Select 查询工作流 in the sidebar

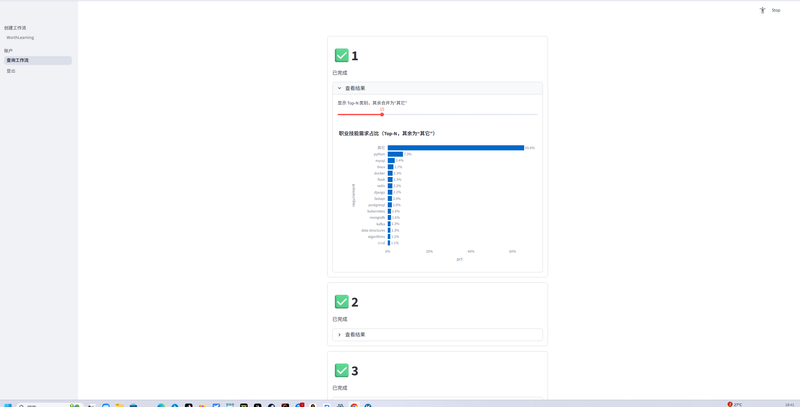point(38,60)
